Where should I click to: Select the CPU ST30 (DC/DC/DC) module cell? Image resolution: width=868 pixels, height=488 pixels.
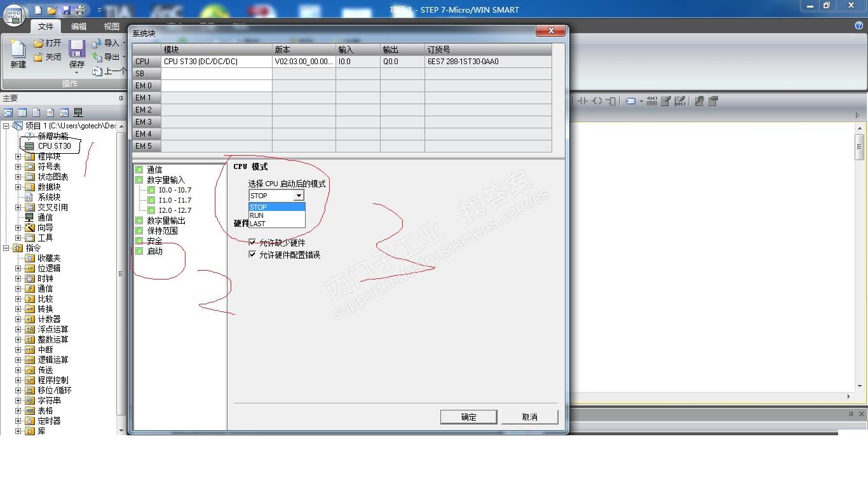(217, 62)
